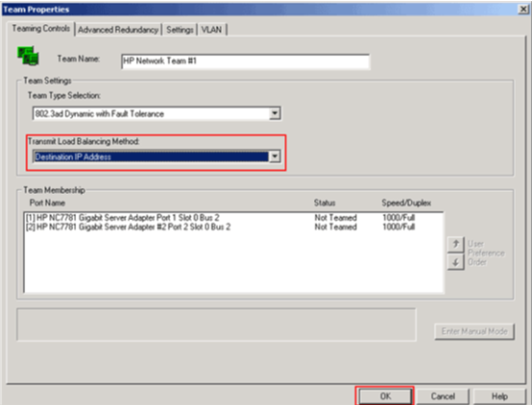This screenshot has width=532, height=405.
Task: Click 1000/Full speed value of adapter [2]
Action: click(399, 227)
